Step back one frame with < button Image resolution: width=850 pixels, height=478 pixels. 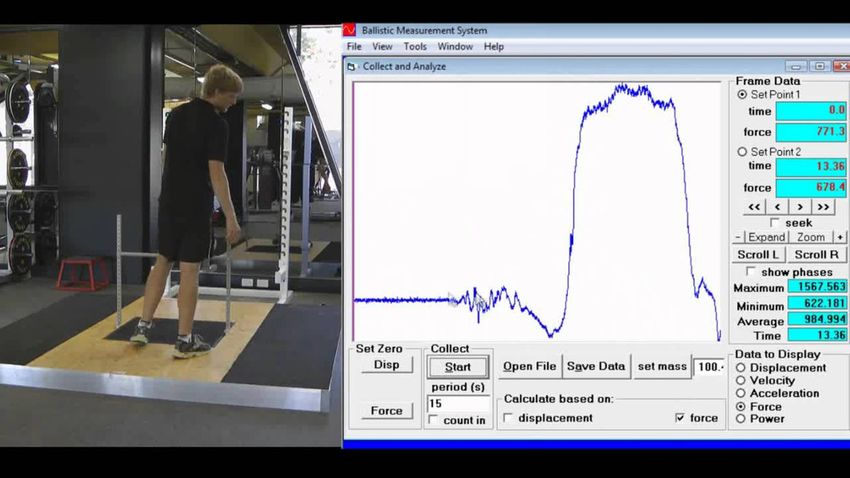click(x=777, y=207)
